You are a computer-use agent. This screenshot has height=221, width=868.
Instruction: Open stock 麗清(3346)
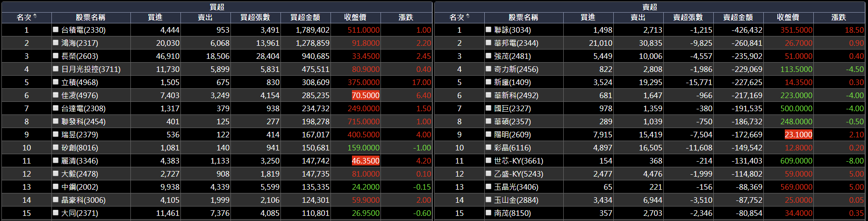coord(79,161)
